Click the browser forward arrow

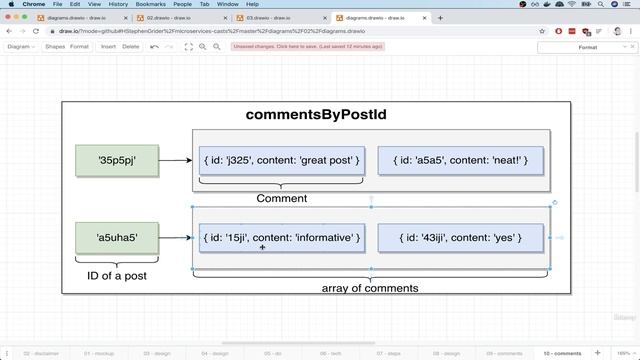(x=22, y=31)
